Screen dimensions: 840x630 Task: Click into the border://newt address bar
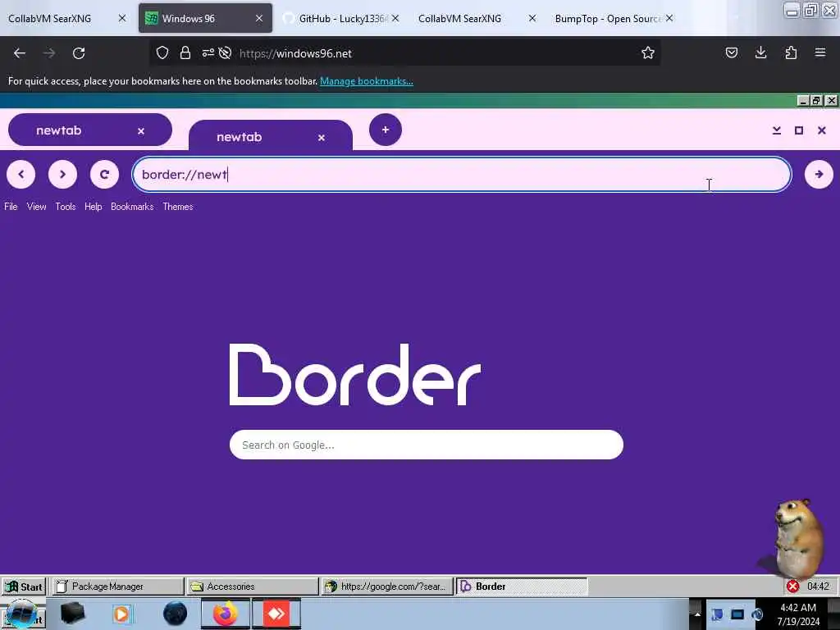461,174
